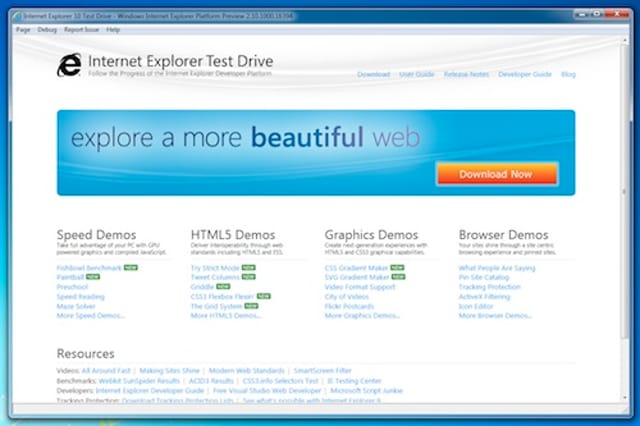The height and width of the screenshot is (426, 640).
Task: Open the Paintball demo link
Action: 70,277
